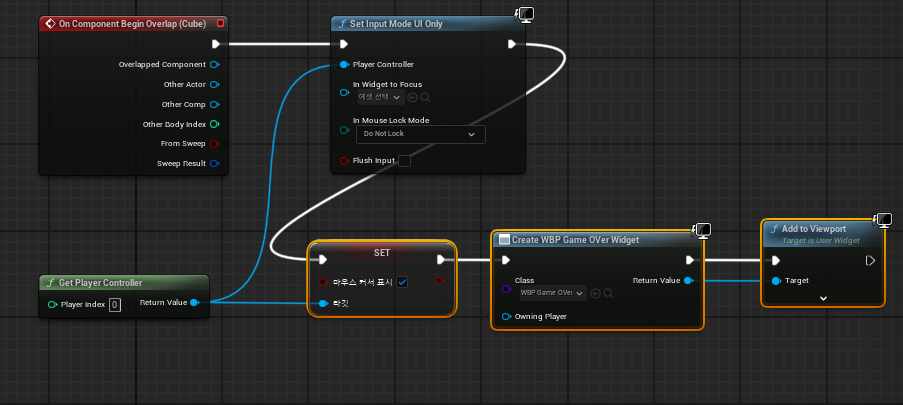Viewport: 903px width, 405px height.
Task: Select the Player Controller input pin
Action: (344, 65)
